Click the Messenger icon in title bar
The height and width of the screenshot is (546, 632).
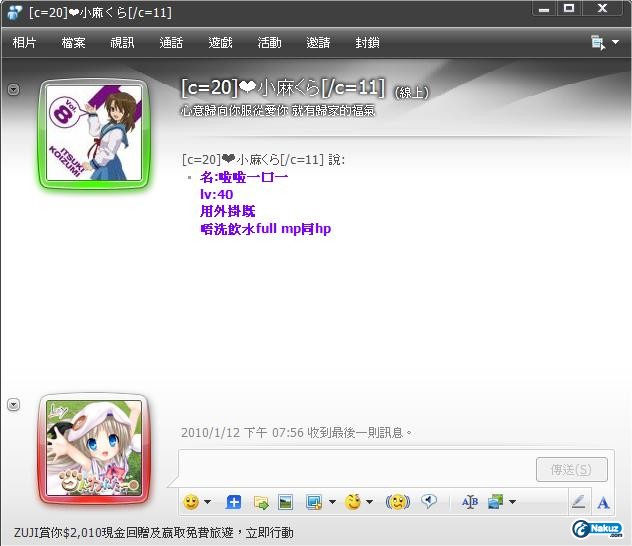click(x=15, y=12)
